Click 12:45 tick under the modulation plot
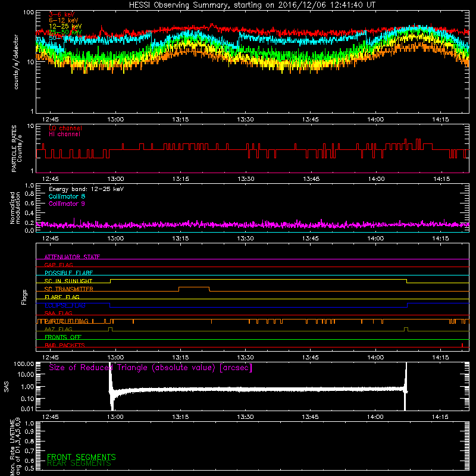Image resolution: width=476 pixels, height=476 pixels. (51, 239)
